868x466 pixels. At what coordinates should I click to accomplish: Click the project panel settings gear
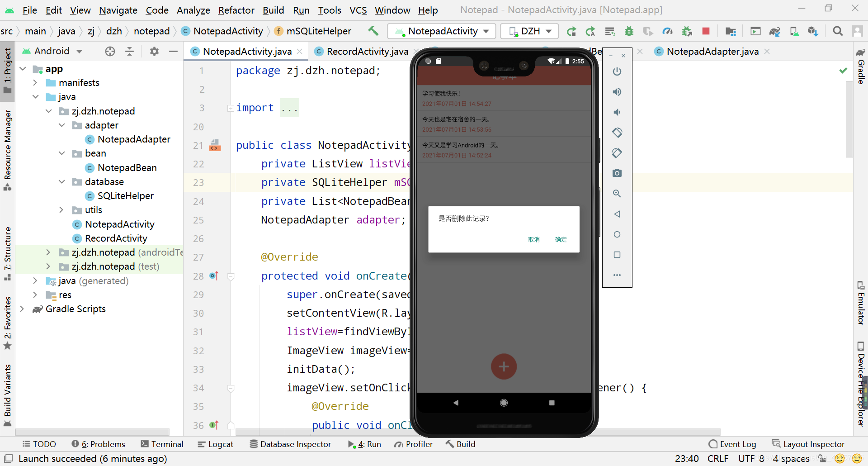coord(154,51)
